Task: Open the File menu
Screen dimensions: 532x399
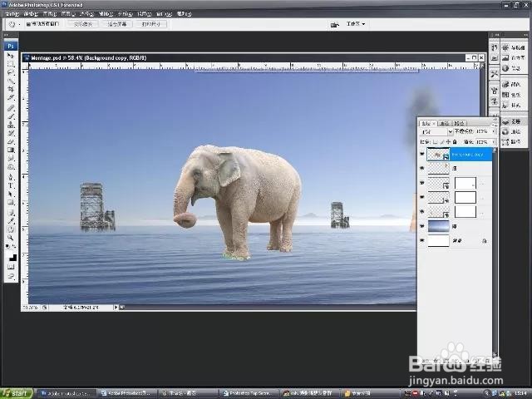Action: 12,14
